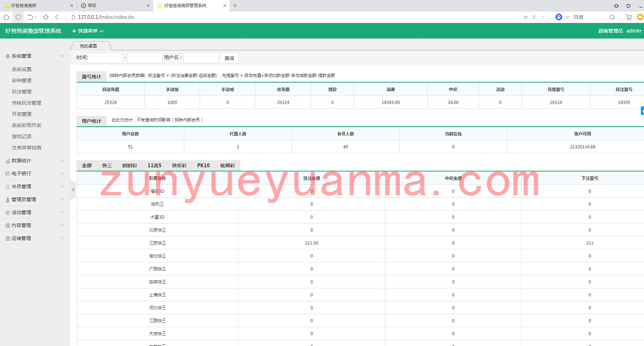Click the gear icon beside 系统管理
Screen dimensions: 644x346
(8, 56)
